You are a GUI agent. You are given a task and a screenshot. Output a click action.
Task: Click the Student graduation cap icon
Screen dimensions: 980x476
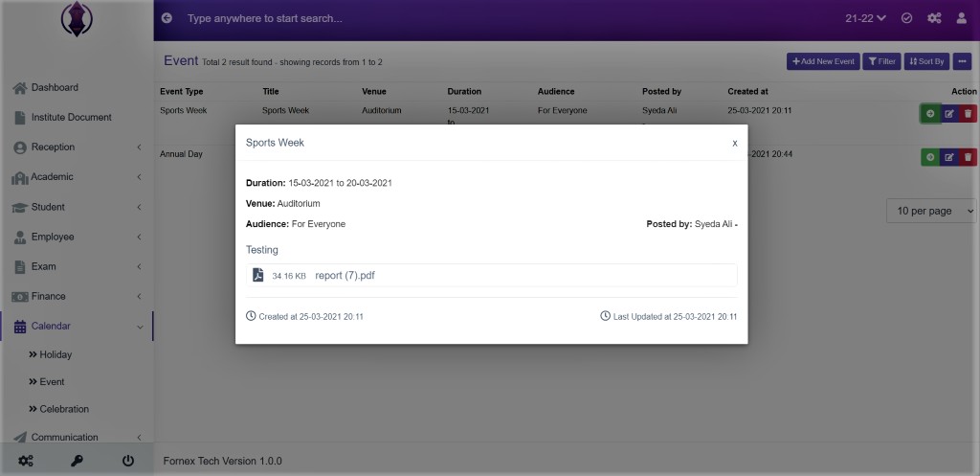click(x=20, y=207)
